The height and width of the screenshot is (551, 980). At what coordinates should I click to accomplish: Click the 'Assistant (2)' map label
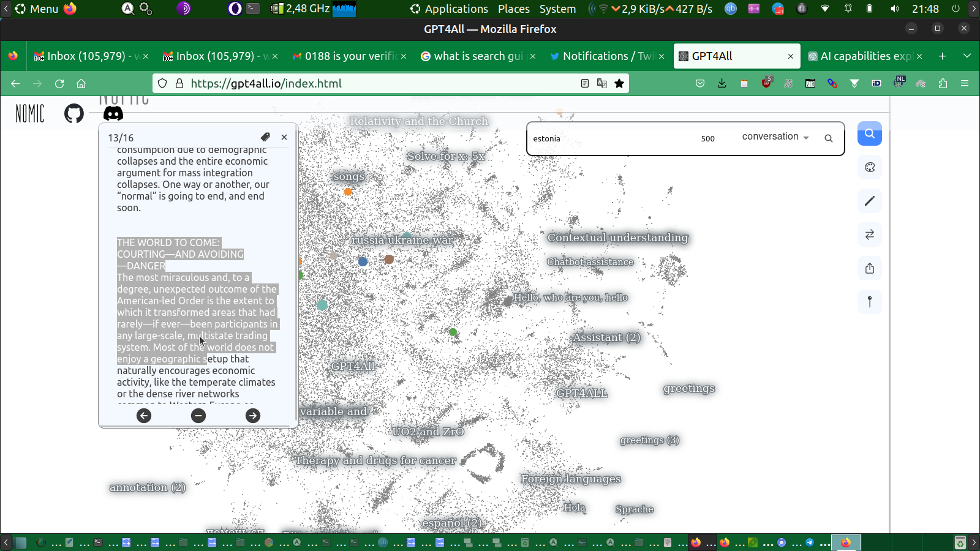click(x=607, y=337)
